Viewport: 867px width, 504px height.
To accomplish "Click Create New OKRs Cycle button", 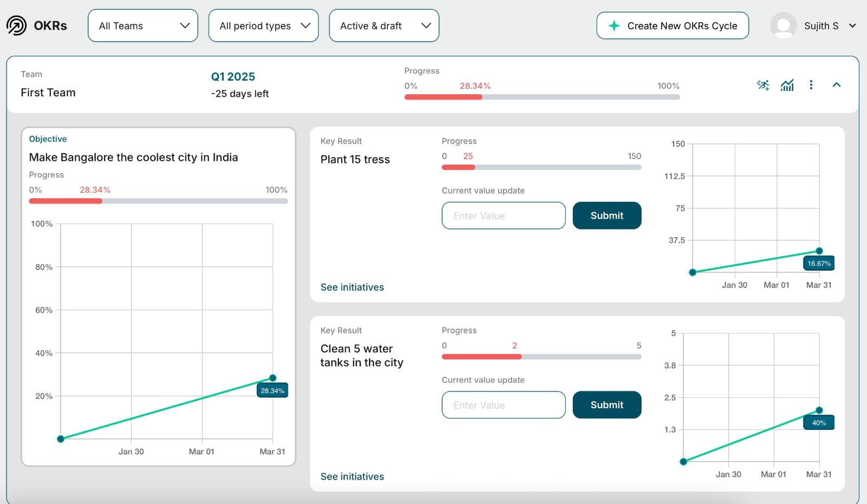I will pyautogui.click(x=672, y=25).
